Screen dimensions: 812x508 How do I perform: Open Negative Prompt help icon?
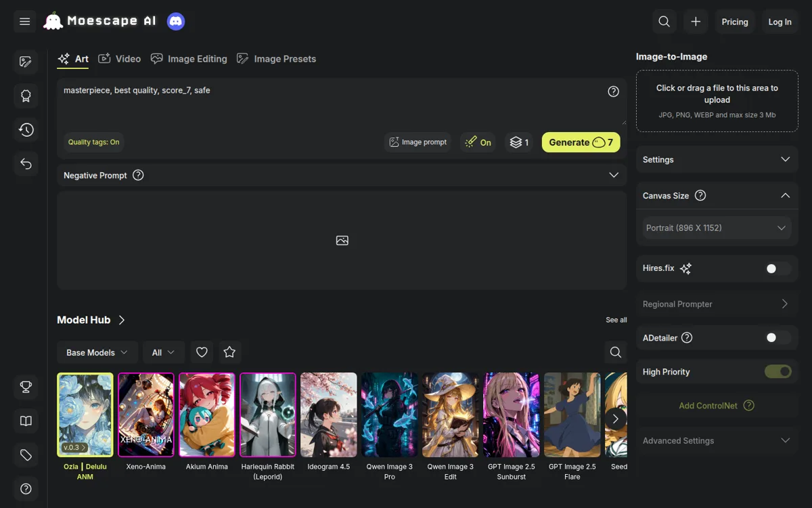[138, 175]
